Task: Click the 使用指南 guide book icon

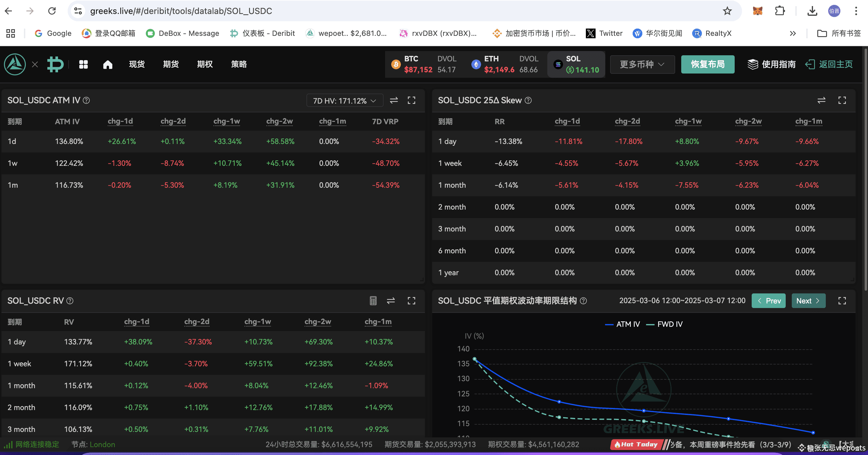Action: pyautogui.click(x=754, y=64)
